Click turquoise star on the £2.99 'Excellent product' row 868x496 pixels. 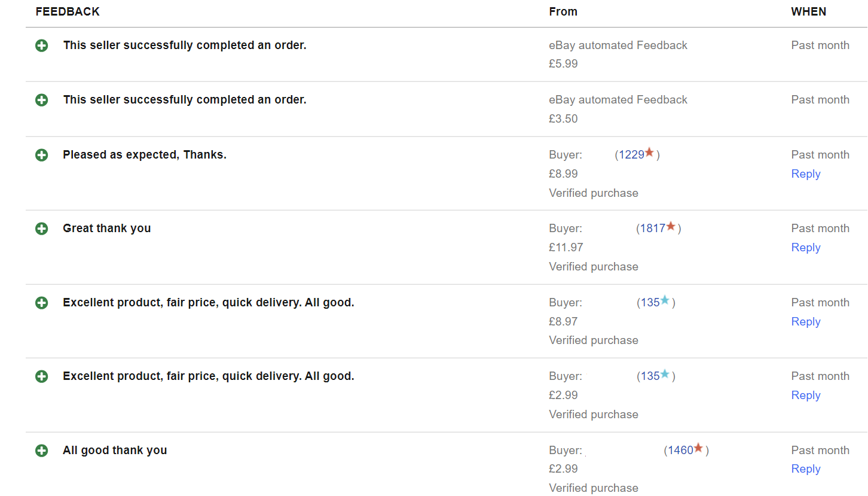coord(665,375)
